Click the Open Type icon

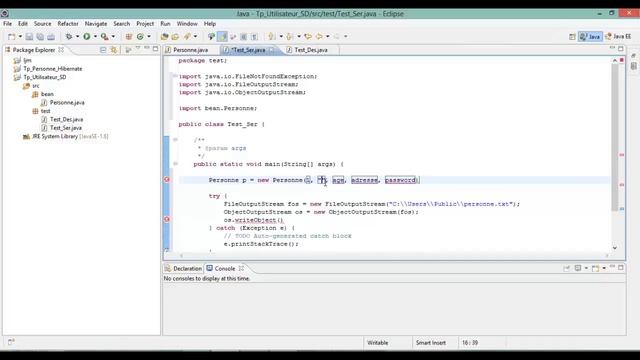coord(164,37)
